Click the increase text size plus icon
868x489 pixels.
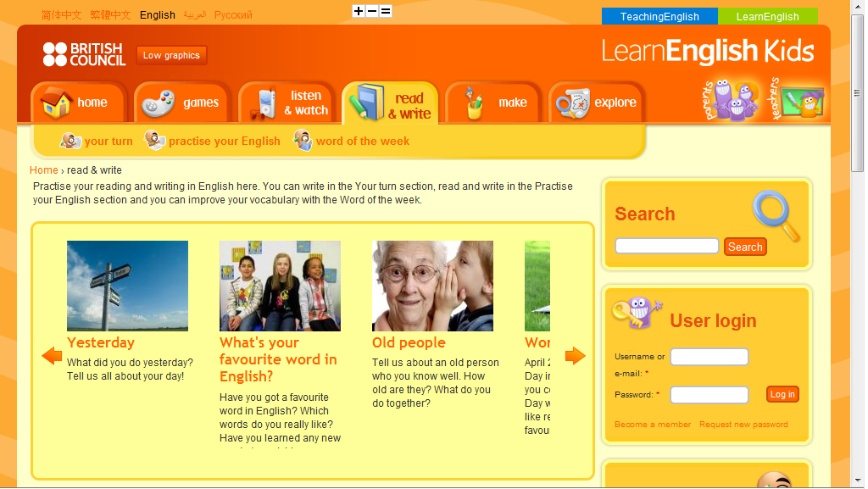[x=359, y=11]
